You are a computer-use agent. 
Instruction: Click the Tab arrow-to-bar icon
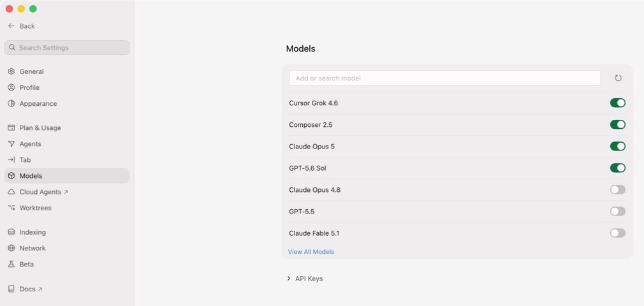[x=11, y=160]
